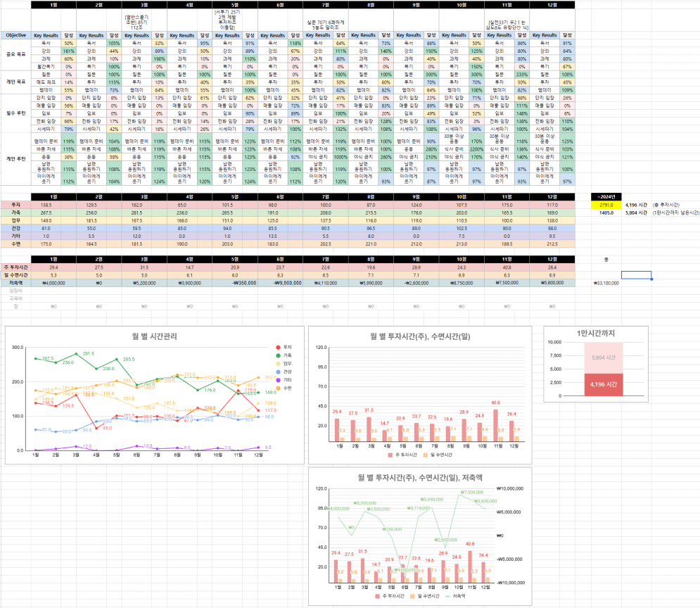Click the orange 수면 legend marker

(278, 388)
